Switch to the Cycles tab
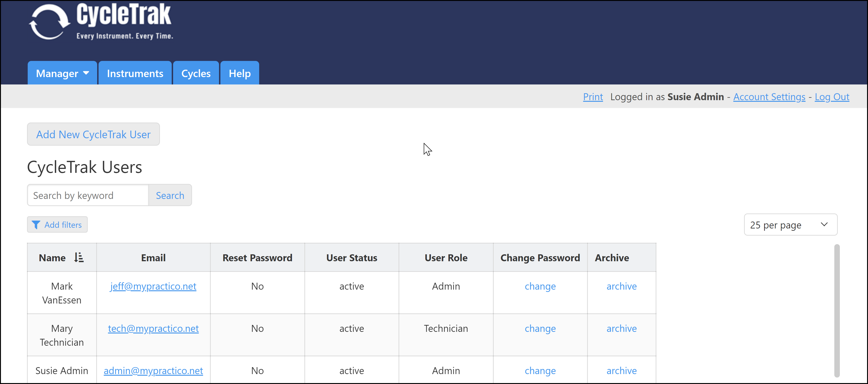This screenshot has width=868, height=384. click(196, 73)
